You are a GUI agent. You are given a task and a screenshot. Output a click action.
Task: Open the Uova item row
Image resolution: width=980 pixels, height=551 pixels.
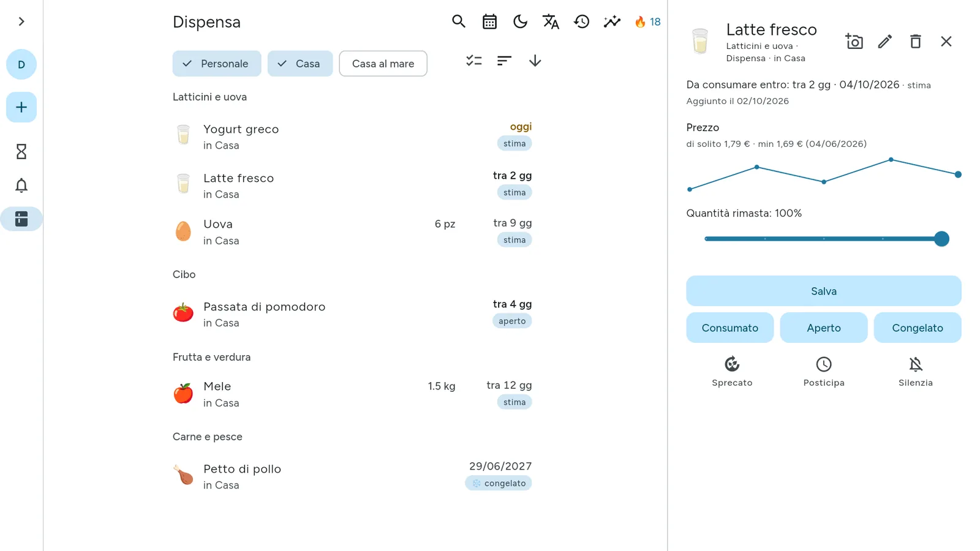(x=352, y=232)
